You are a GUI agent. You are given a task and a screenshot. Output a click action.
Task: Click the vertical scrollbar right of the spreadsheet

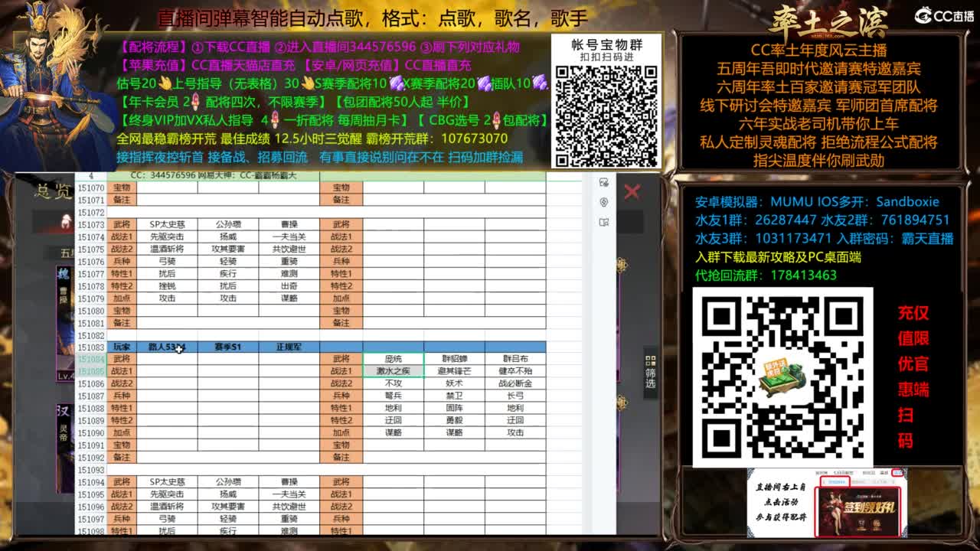(x=622, y=344)
